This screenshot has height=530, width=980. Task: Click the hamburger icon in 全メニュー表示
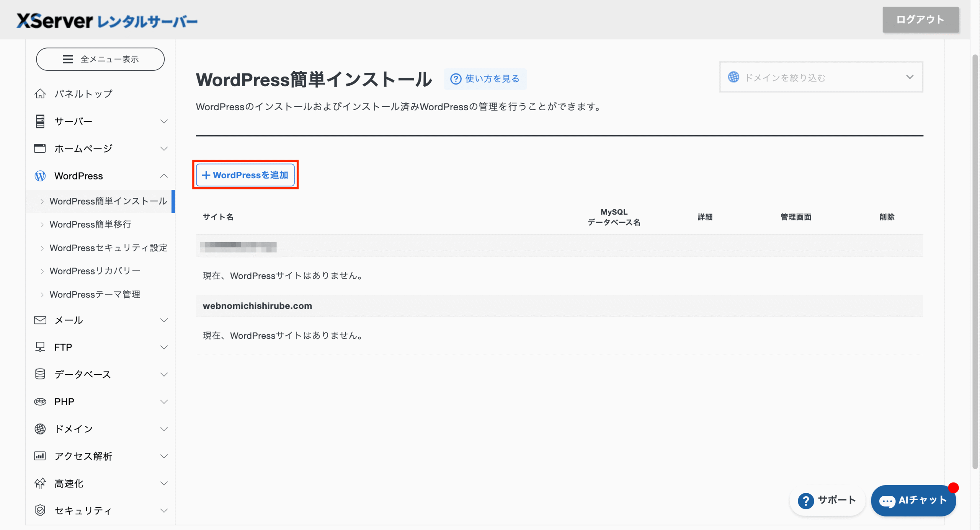[68, 59]
